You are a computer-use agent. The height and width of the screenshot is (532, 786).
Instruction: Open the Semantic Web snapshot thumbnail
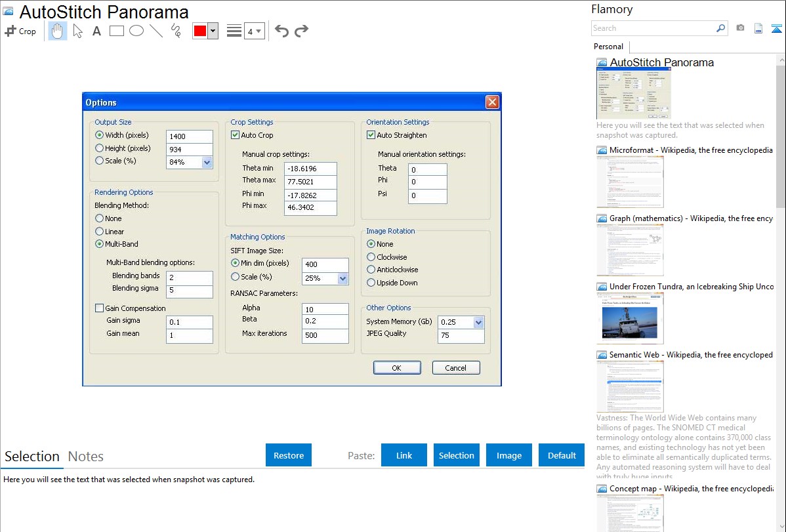(630, 386)
